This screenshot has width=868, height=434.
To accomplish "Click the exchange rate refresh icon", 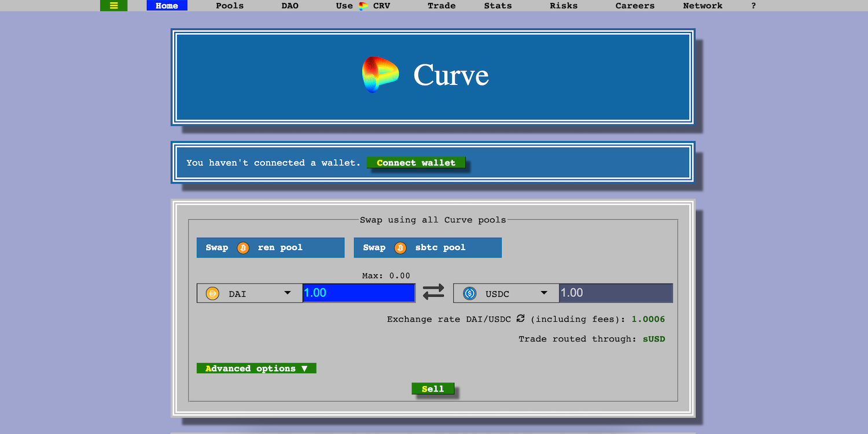I will [520, 318].
